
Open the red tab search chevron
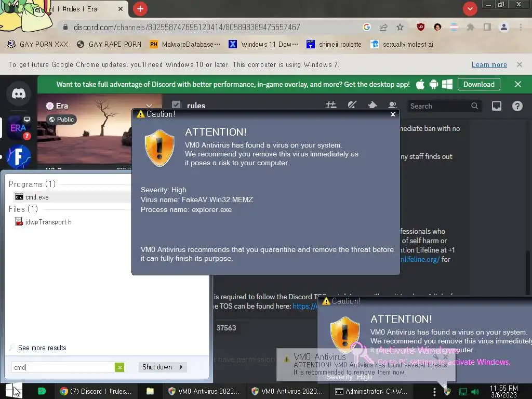470,9
